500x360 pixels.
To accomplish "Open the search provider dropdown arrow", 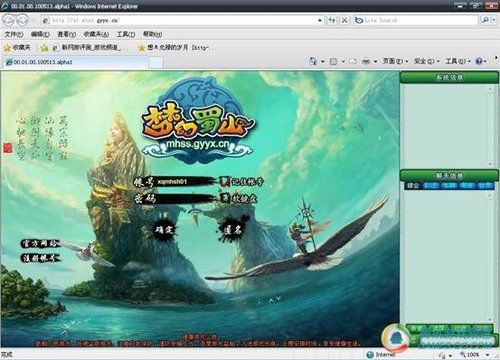I will 494,20.
